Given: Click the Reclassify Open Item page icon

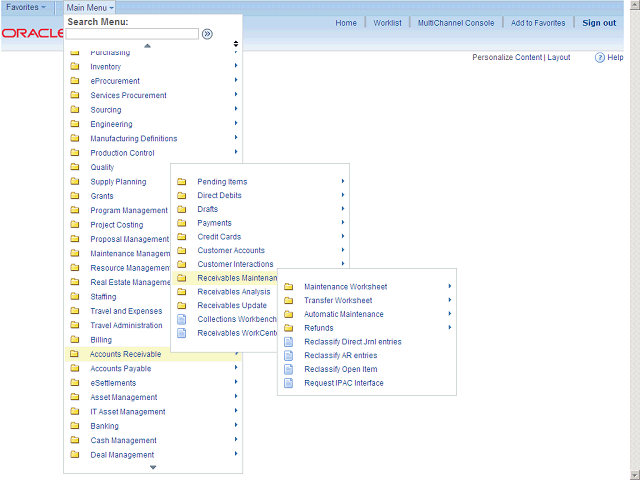Looking at the screenshot, I should coord(289,369).
